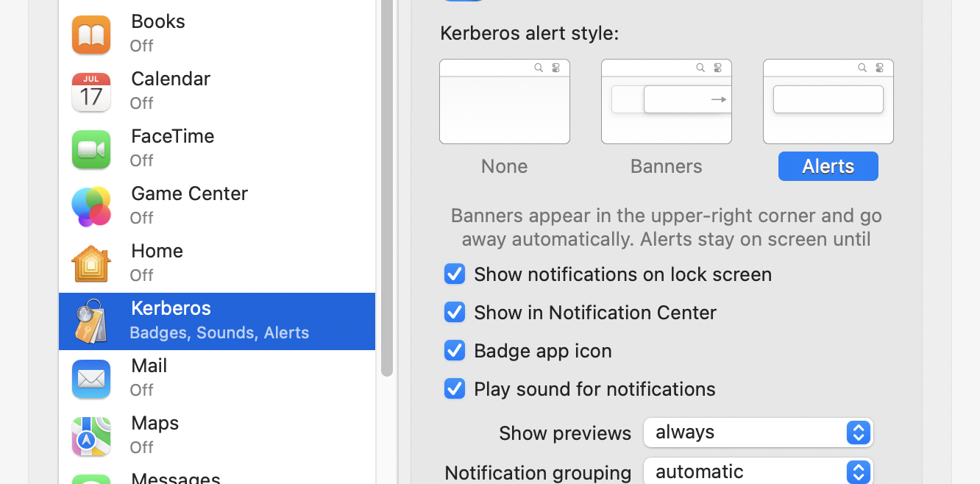
Task: Click the Kerberos row title text
Action: click(x=171, y=308)
